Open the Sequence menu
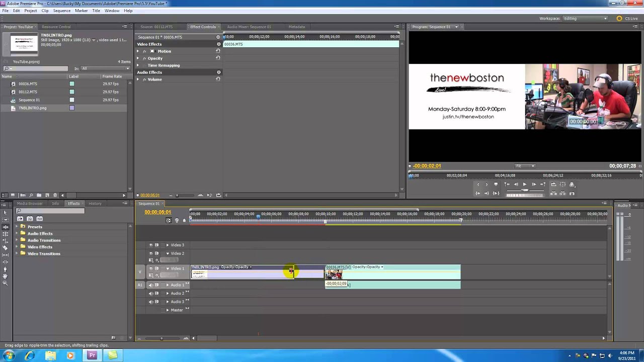Screen dimensions: 644x362 (62, 11)
